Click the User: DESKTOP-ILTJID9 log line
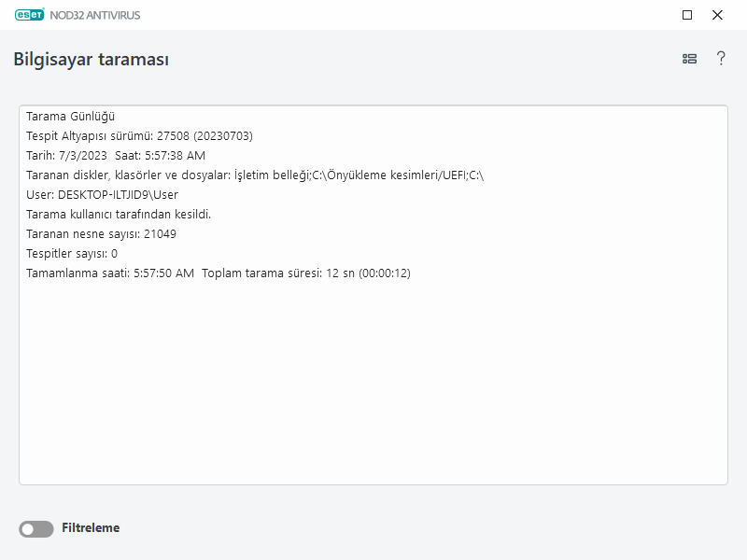The height and width of the screenshot is (560, 747). (102, 195)
